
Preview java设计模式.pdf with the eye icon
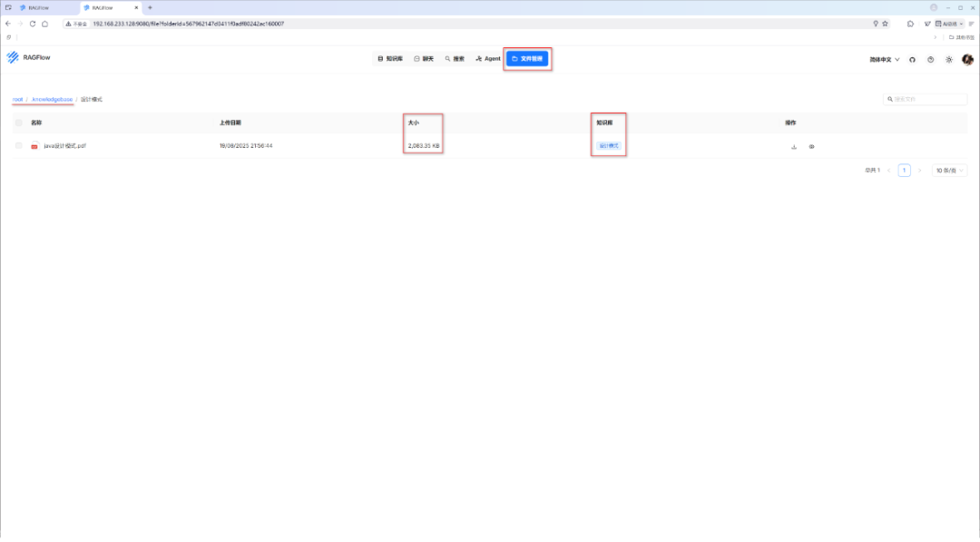point(811,147)
